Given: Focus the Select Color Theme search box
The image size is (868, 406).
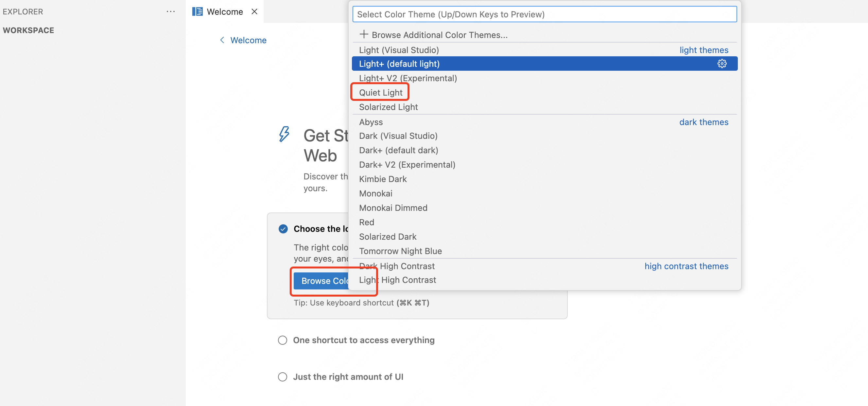Looking at the screenshot, I should (x=544, y=14).
